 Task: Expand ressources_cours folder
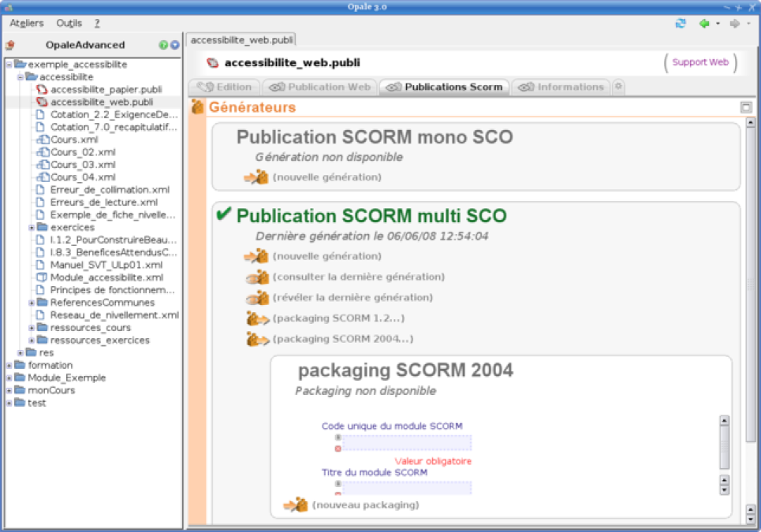tap(32, 328)
